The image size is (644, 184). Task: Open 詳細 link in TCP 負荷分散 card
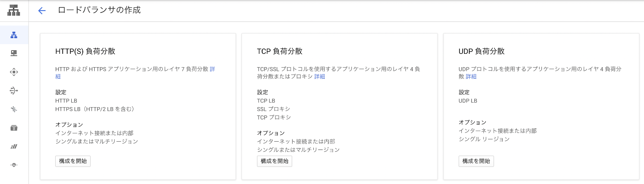pyautogui.click(x=320, y=76)
